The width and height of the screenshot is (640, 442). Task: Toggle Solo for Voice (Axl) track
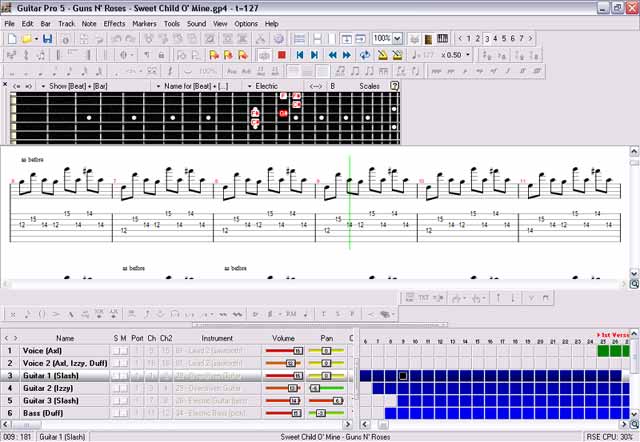[x=115, y=351]
